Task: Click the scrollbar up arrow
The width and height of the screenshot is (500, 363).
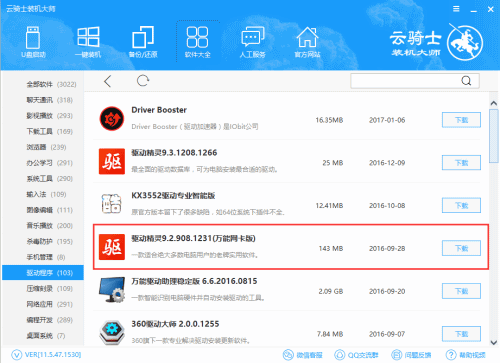Action: [x=494, y=103]
